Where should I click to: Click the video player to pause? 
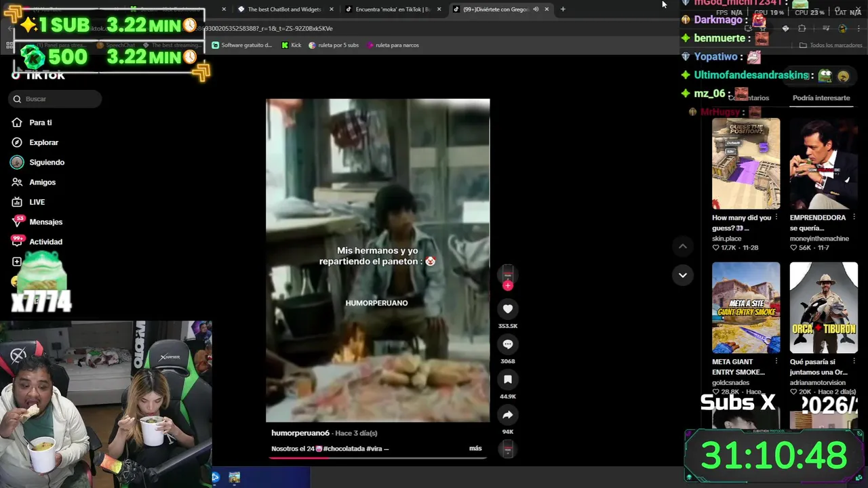coord(378,260)
